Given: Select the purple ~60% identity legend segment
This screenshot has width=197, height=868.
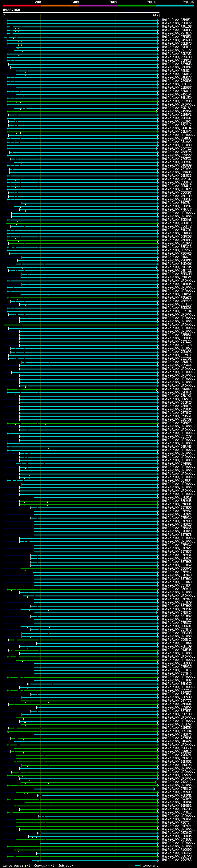Looking at the screenshot, I should click(x=99, y=6).
